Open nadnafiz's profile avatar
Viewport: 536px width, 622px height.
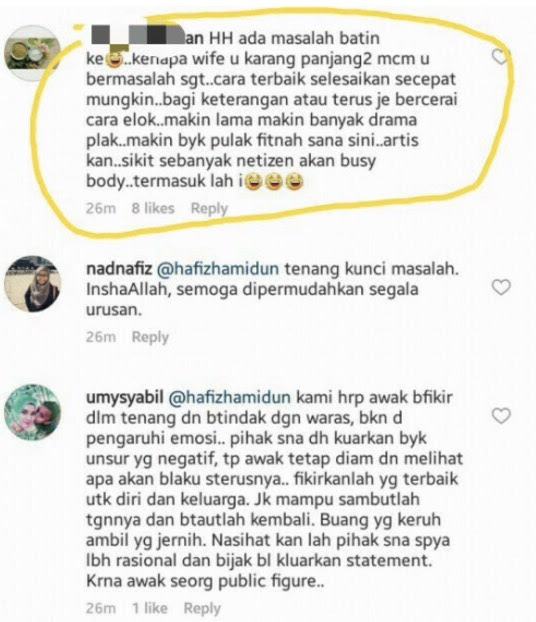[x=33, y=284]
